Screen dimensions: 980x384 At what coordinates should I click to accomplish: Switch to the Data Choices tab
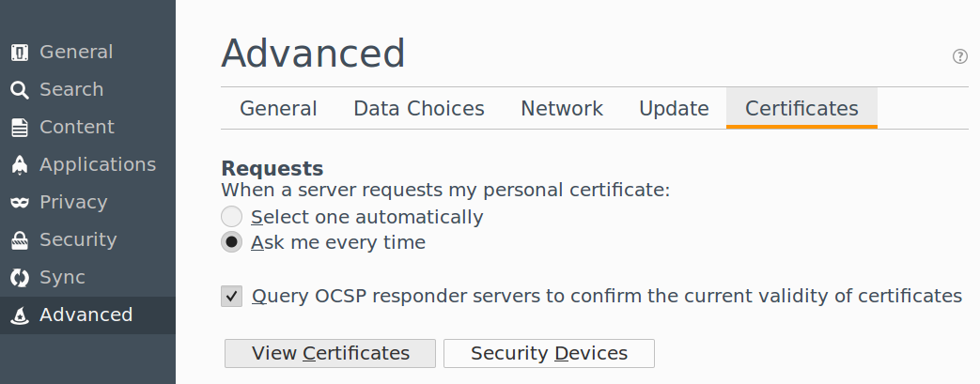point(419,109)
